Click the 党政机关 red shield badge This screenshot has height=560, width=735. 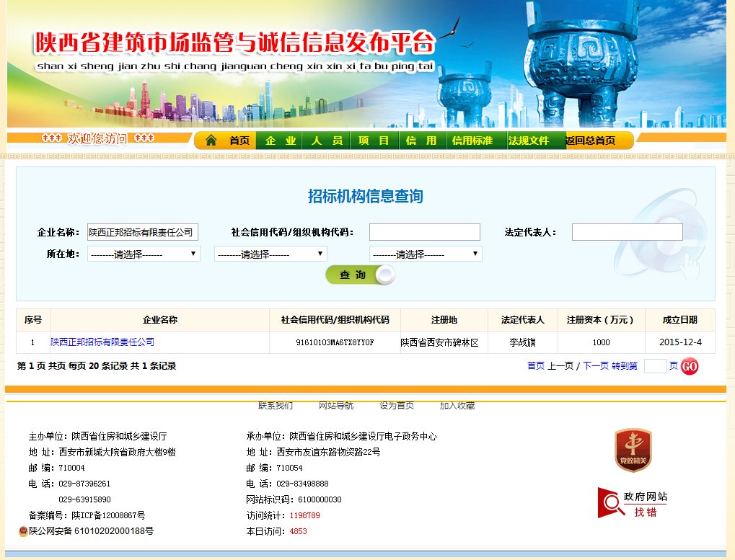[x=633, y=450]
